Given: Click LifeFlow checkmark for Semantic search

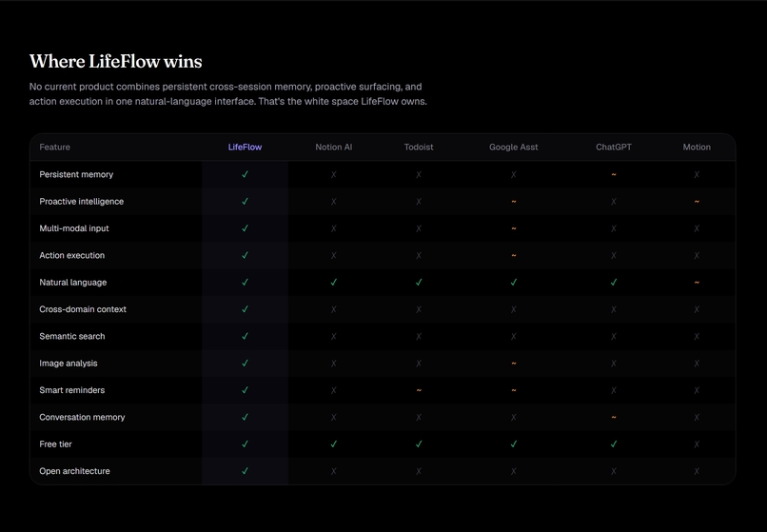Looking at the screenshot, I should click(246, 336).
